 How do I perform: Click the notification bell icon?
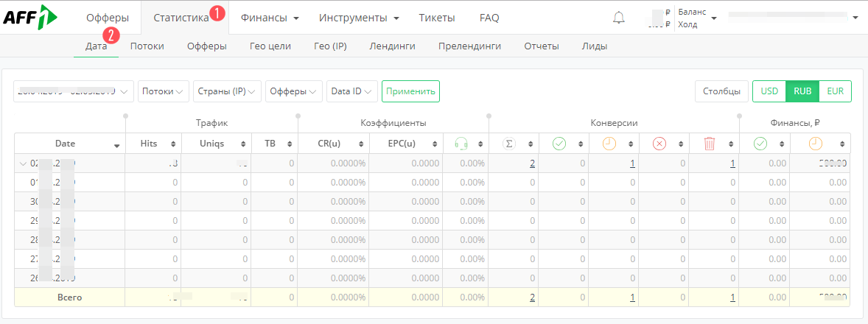click(x=618, y=18)
